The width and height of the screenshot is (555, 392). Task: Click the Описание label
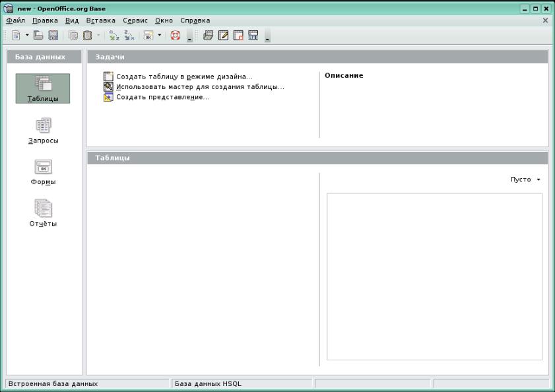[x=344, y=75]
